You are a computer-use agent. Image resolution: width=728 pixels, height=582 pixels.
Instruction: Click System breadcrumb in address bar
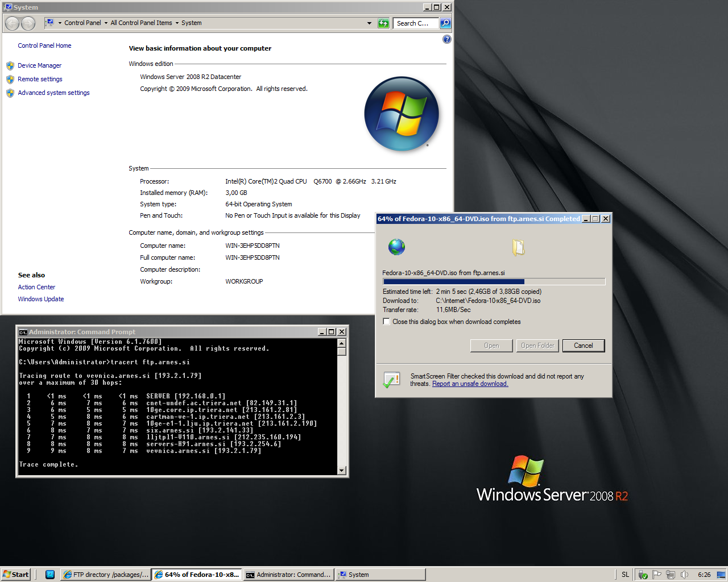point(192,23)
